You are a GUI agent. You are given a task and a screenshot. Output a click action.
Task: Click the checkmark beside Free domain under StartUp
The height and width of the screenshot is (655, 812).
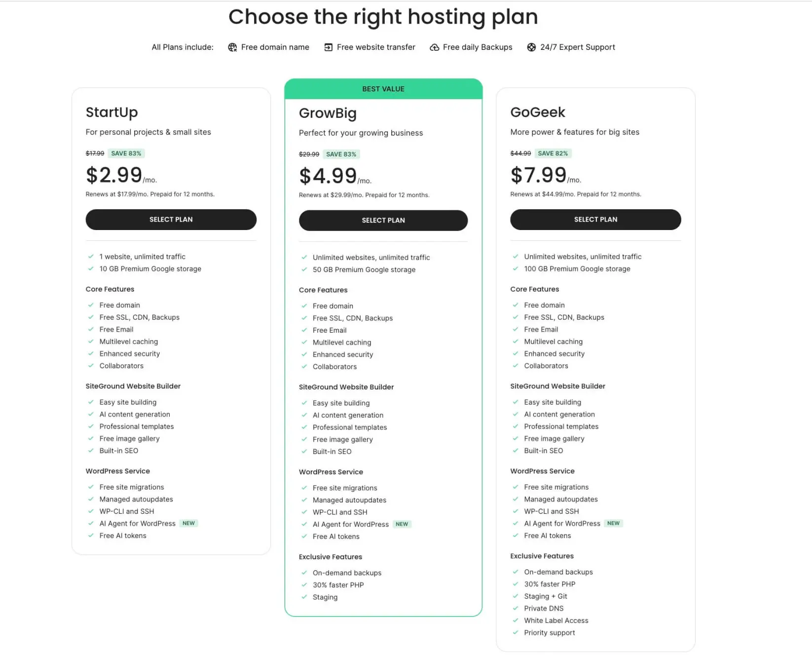click(x=92, y=305)
